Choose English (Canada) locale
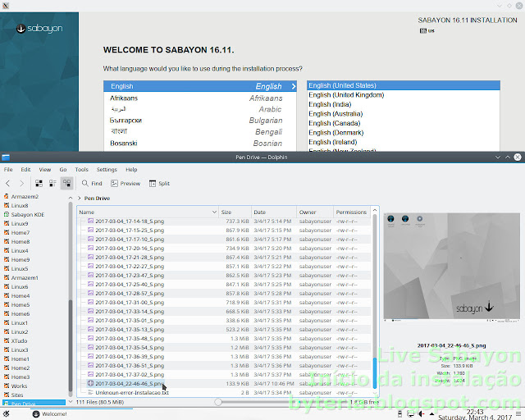The height and width of the screenshot is (420, 525). [404, 123]
